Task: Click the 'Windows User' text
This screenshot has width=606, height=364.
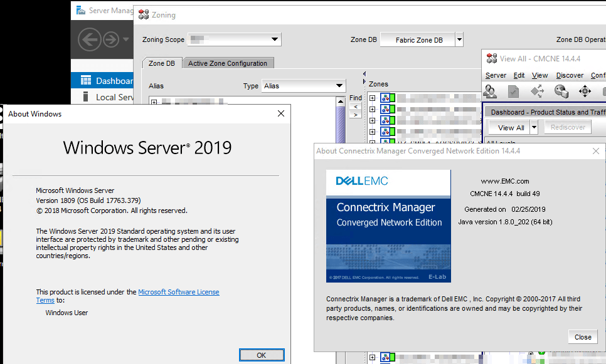Action: coord(66,313)
